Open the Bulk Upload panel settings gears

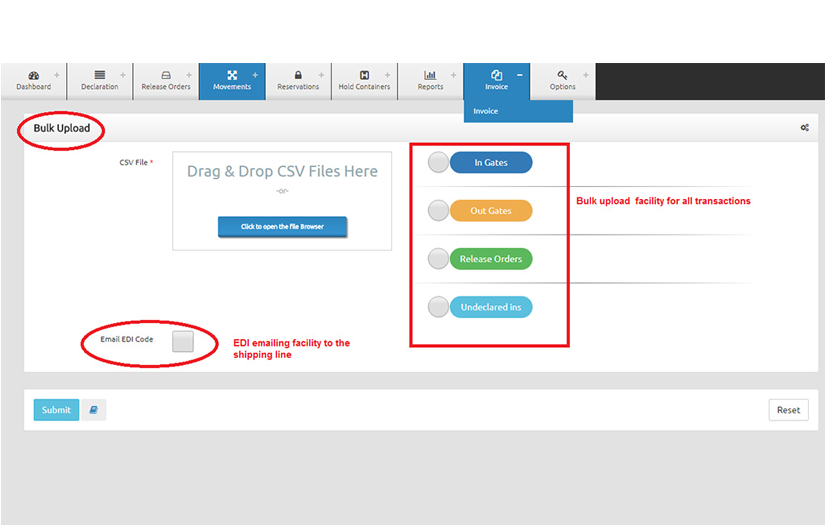coord(804,128)
